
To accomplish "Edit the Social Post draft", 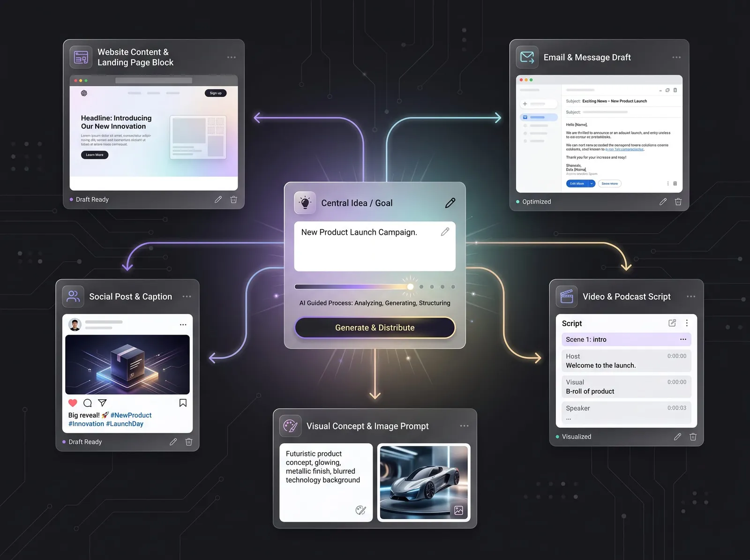I will pos(173,442).
